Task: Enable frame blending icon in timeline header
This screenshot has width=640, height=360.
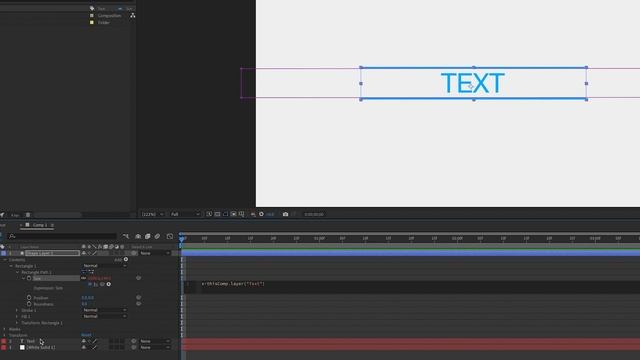Action: [x=147, y=236]
